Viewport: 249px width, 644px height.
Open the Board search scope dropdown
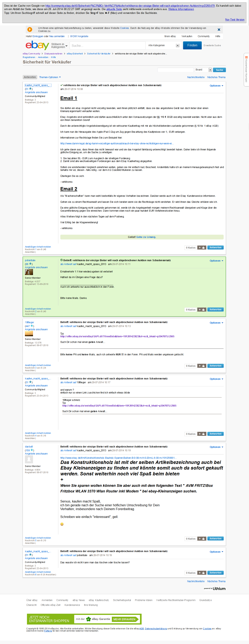click(x=203, y=70)
